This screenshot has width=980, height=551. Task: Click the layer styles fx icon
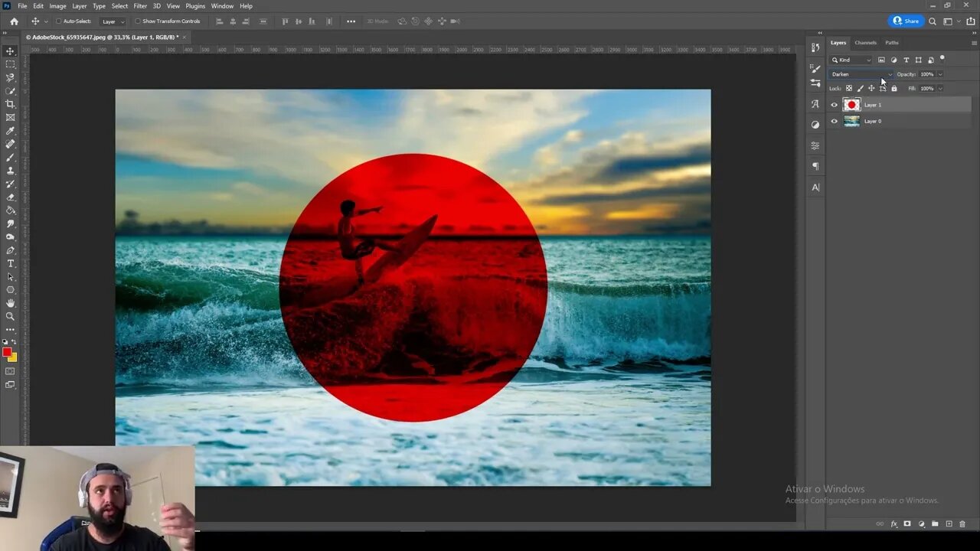pos(893,524)
